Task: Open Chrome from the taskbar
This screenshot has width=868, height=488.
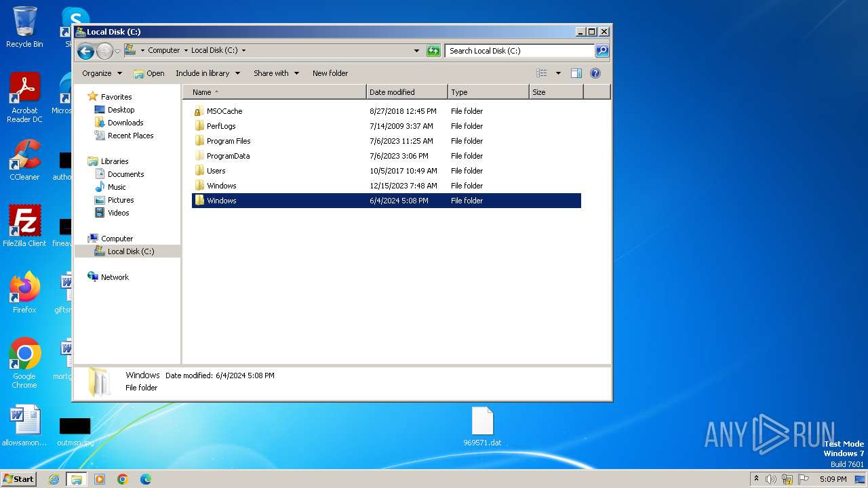Action: [123, 479]
